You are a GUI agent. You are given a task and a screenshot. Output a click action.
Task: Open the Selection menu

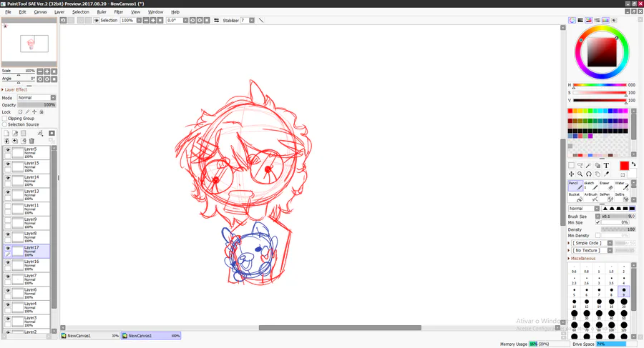80,12
